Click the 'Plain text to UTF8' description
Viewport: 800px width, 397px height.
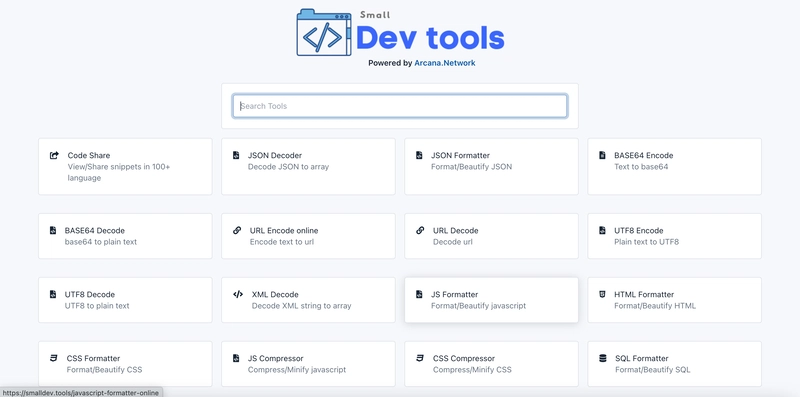(x=646, y=242)
